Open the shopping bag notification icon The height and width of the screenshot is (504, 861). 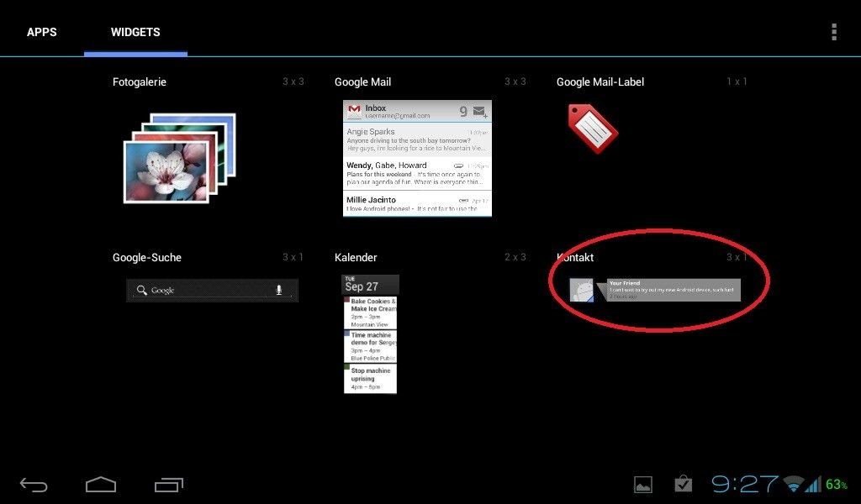[684, 484]
